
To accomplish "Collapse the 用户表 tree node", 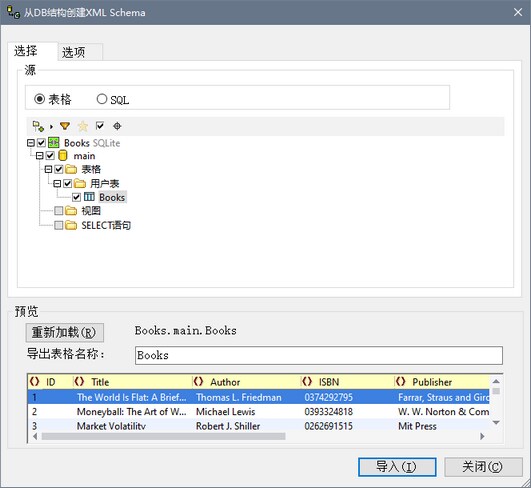I will pyautogui.click(x=57, y=184).
